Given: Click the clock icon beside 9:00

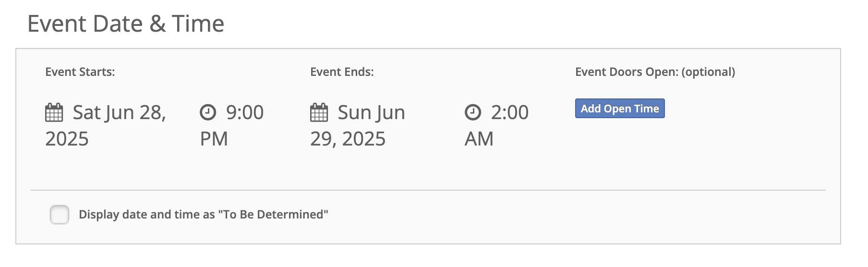Looking at the screenshot, I should [208, 113].
